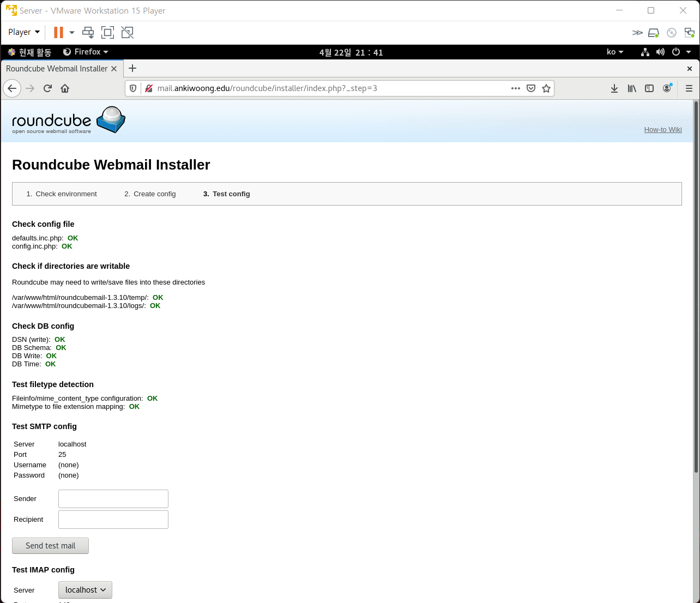Toggle the Firefox sidebar

point(649,88)
